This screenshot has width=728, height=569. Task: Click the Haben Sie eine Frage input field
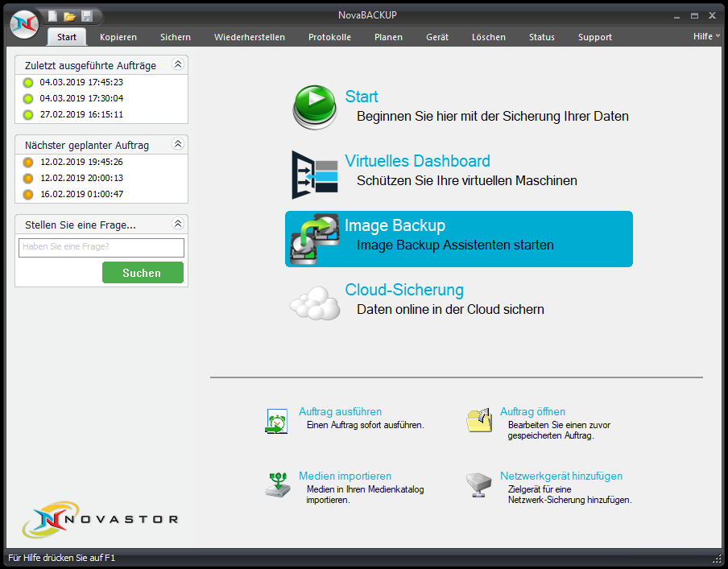coord(101,247)
